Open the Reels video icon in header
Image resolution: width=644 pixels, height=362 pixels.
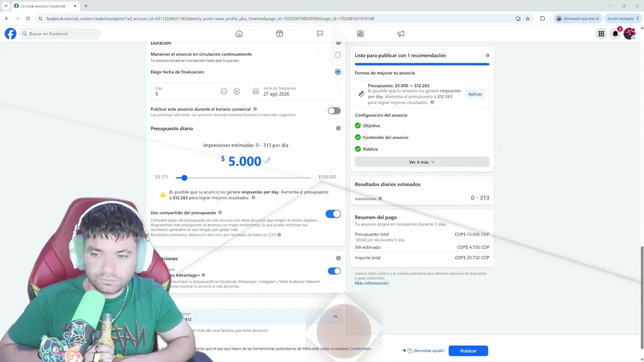279,34
